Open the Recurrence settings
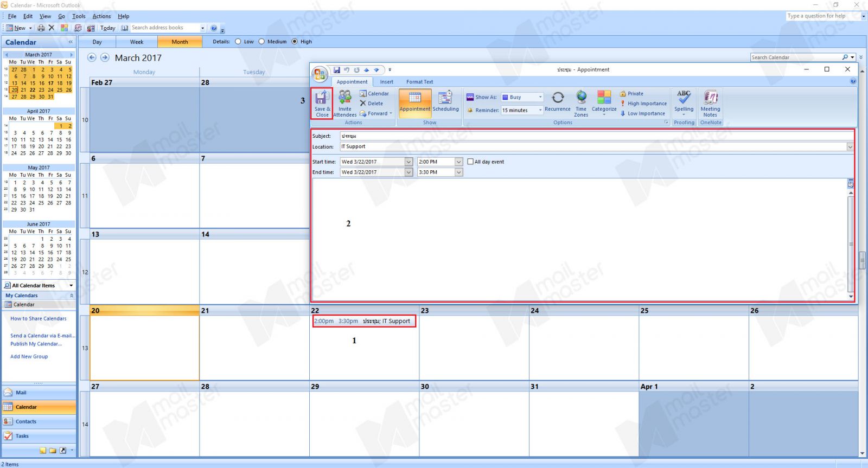The width and height of the screenshot is (868, 468). click(558, 102)
